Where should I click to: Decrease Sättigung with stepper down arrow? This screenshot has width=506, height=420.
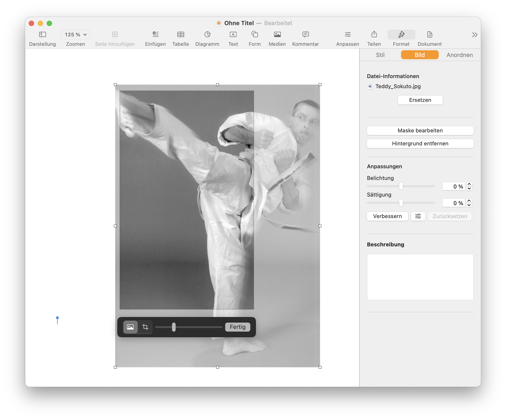[469, 205]
